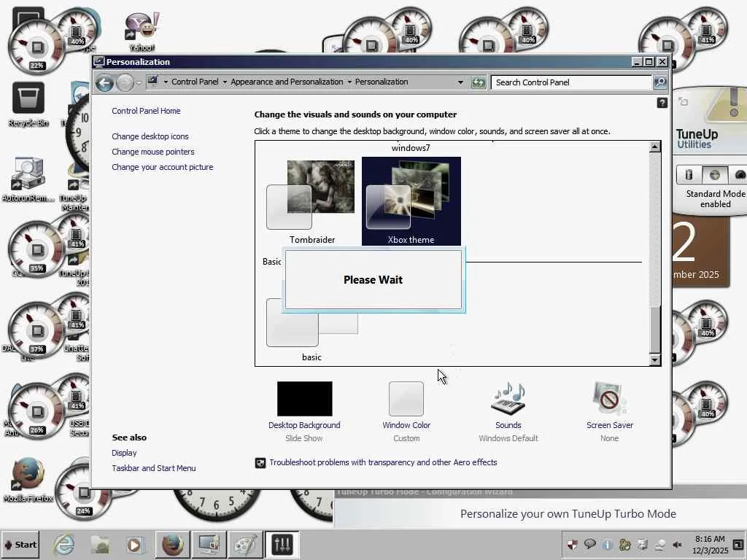The width and height of the screenshot is (747, 560).
Task: Expand the root breadcrumb arrow before Control Panel
Action: point(166,82)
